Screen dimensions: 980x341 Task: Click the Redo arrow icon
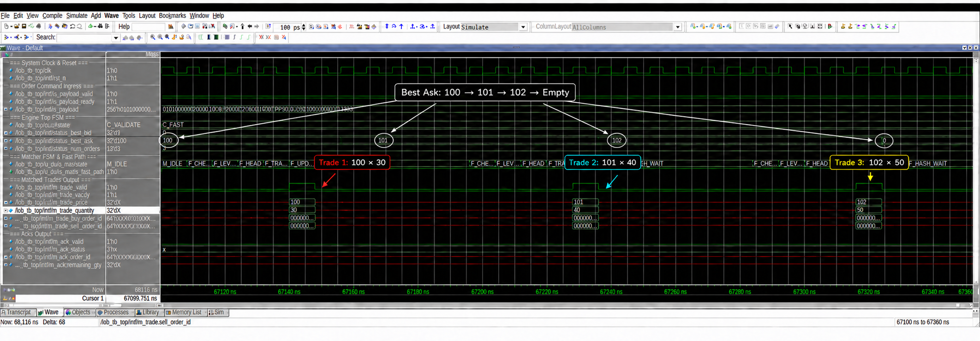click(79, 27)
